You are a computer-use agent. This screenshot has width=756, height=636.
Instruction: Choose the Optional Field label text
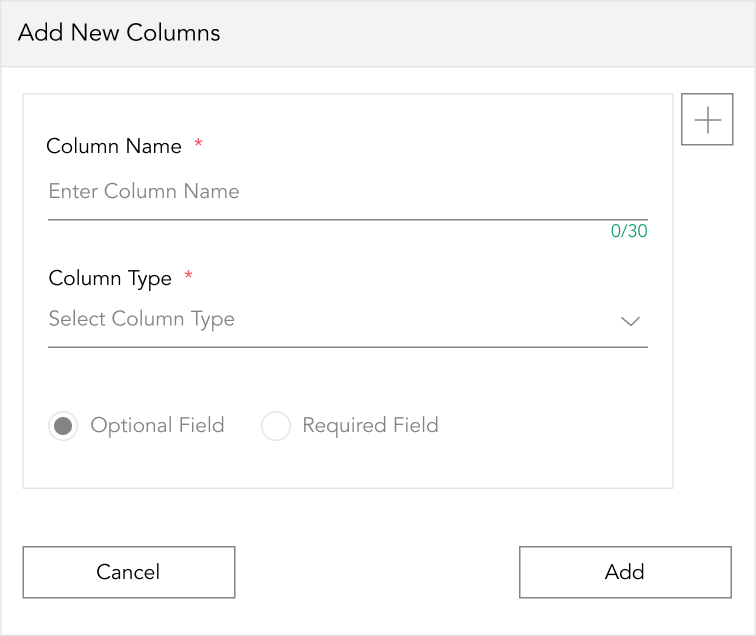(x=157, y=426)
